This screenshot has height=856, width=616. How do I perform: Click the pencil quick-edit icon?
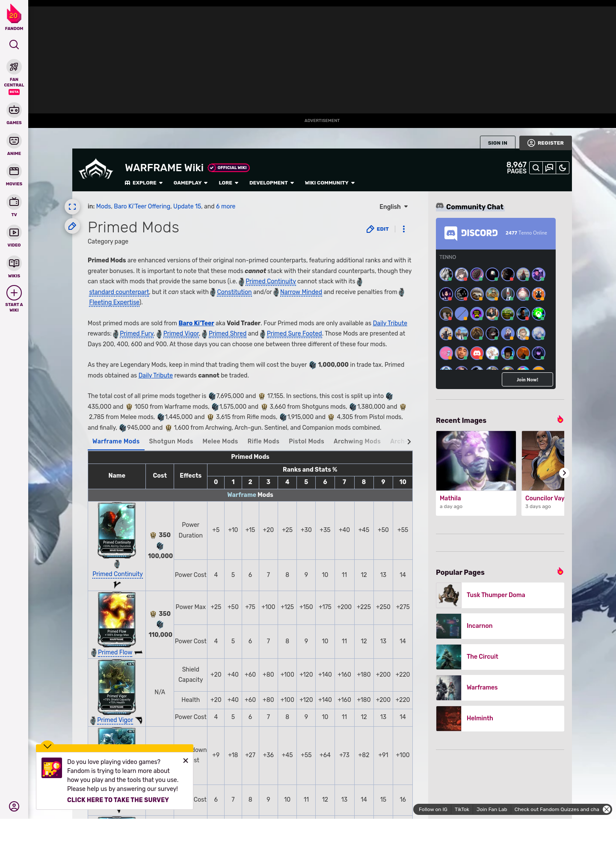72,226
